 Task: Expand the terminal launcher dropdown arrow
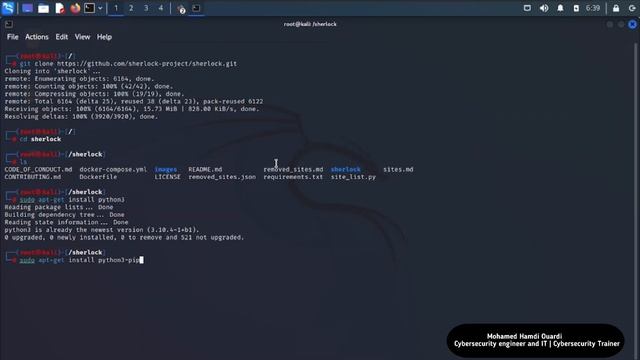(x=100, y=8)
